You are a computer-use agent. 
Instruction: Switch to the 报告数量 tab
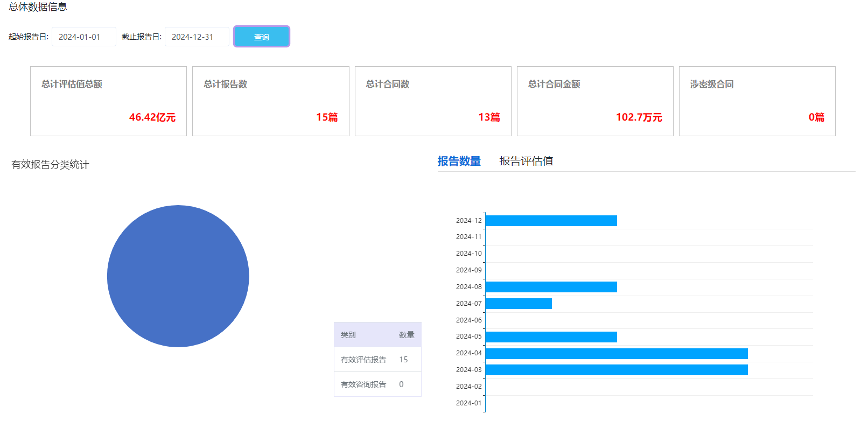459,161
